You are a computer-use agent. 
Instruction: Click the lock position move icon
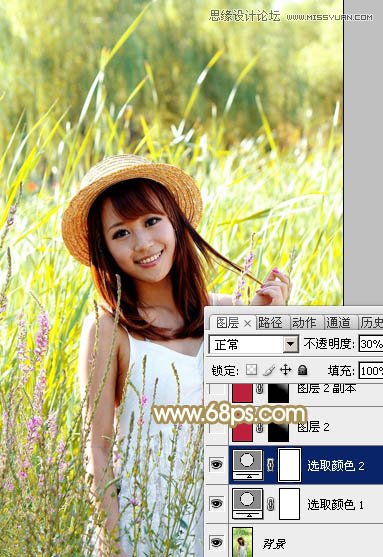[x=286, y=370]
